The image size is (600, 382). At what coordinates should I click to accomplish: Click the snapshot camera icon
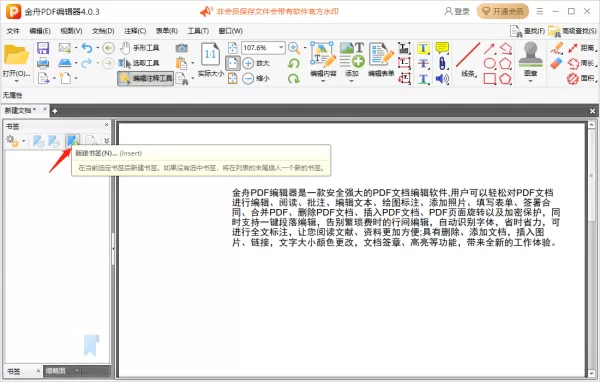[x=181, y=48]
